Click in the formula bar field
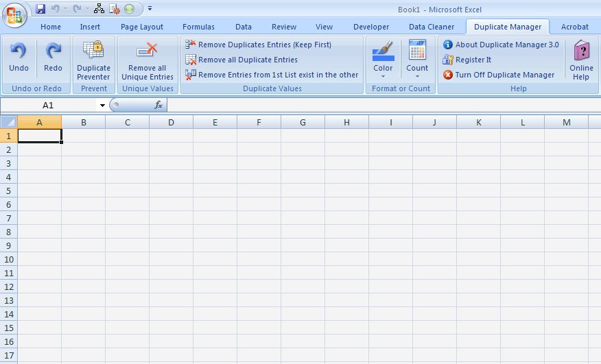Viewport: 601px width, 364px height. [384, 105]
